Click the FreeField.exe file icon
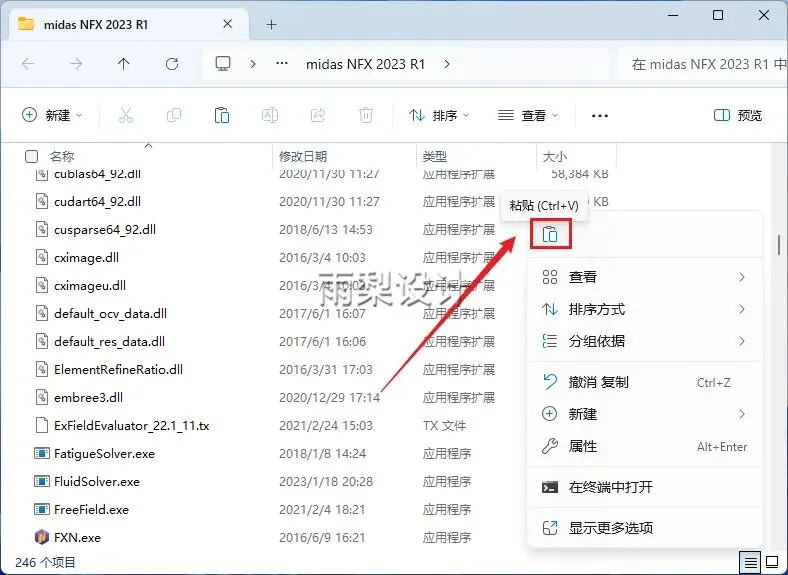This screenshot has height=575, width=788. (42, 509)
